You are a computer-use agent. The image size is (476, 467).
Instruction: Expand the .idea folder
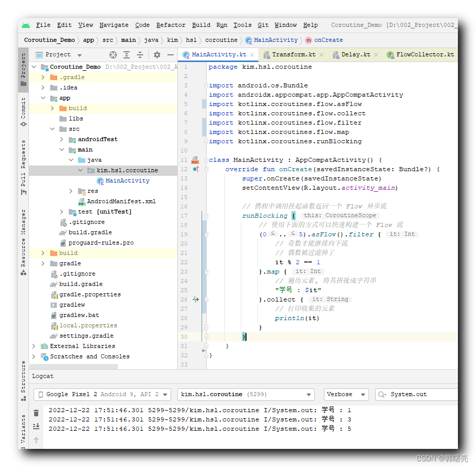click(x=43, y=88)
